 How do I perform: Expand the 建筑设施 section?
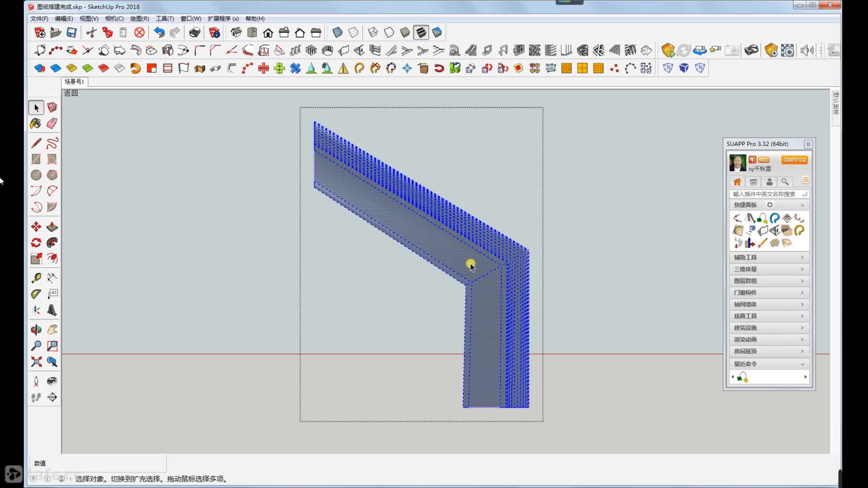pos(769,328)
